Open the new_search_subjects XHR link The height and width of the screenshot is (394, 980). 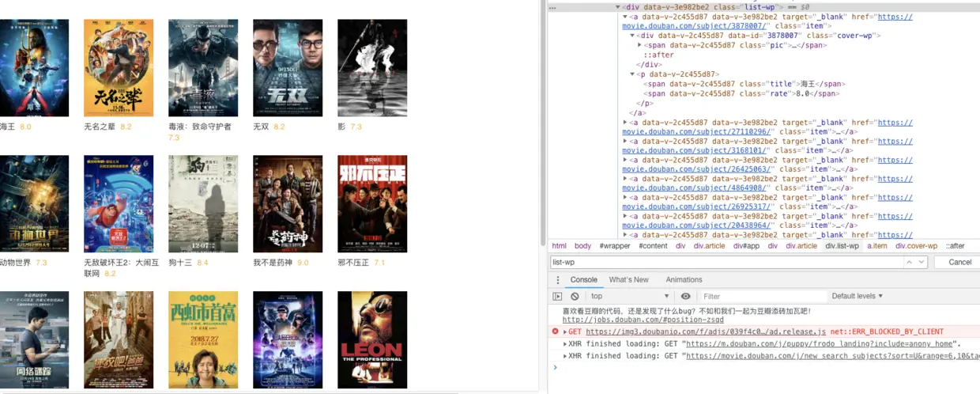point(833,356)
